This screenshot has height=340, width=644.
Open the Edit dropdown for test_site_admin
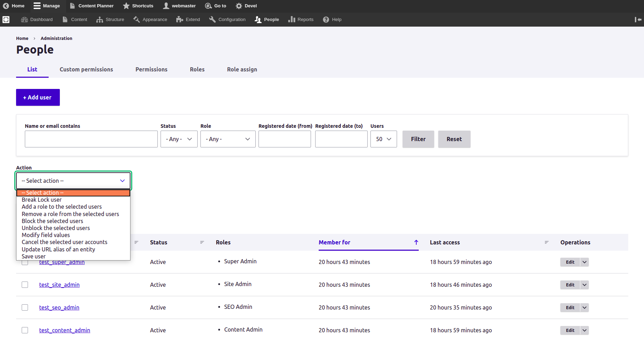pyautogui.click(x=584, y=285)
